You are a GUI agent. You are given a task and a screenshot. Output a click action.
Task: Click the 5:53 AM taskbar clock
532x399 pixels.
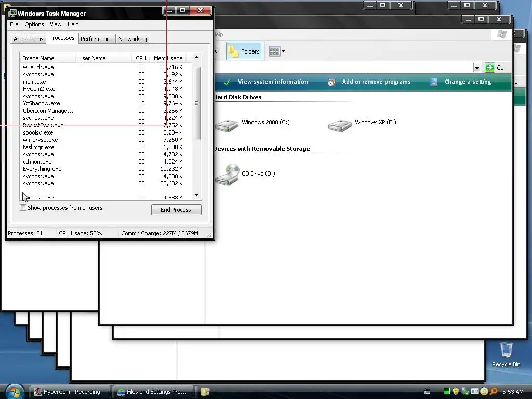513,392
